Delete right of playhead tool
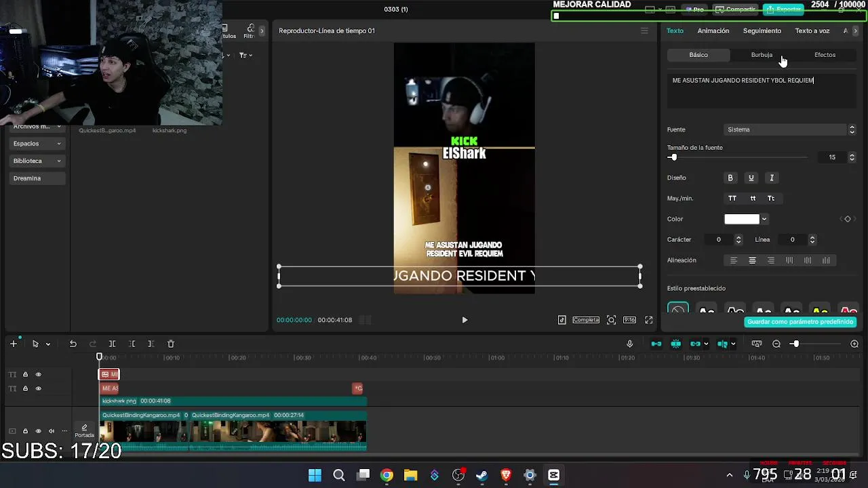Viewport: 868px width, 488px height. [151, 344]
